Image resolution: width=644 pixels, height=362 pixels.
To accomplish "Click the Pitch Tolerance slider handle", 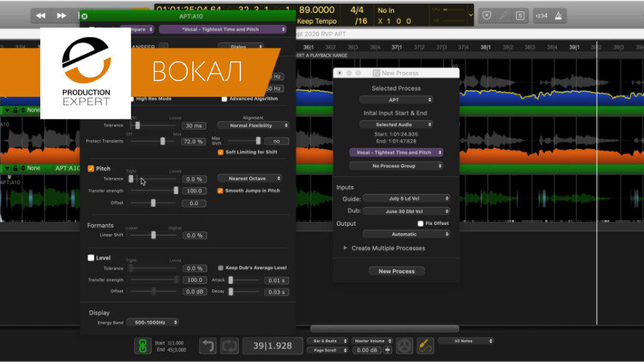I will click(131, 179).
